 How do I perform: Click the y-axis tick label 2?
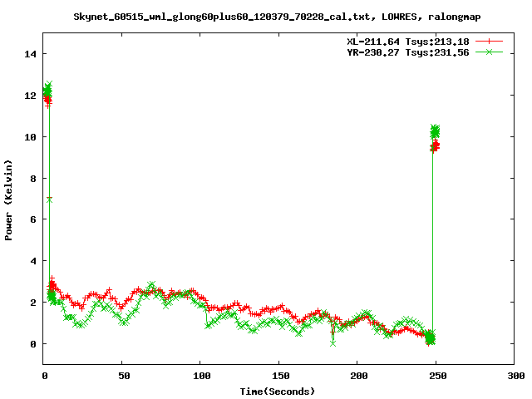(33, 303)
